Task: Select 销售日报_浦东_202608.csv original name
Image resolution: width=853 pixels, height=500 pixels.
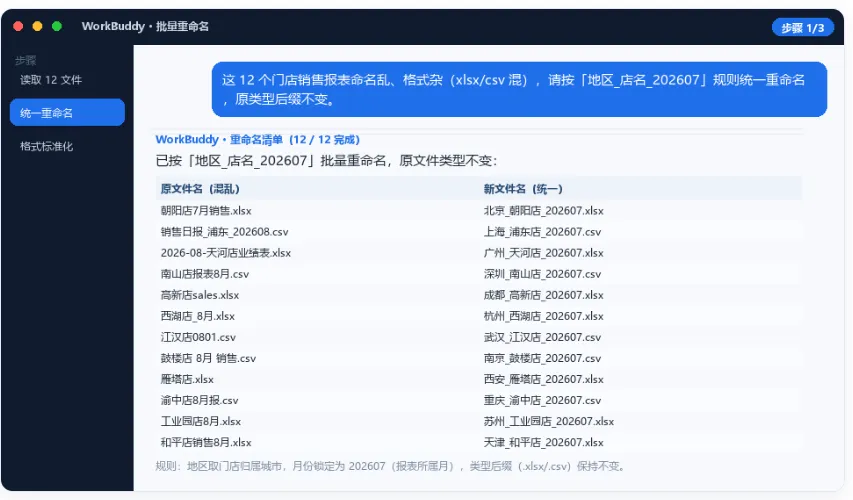Action: tap(224, 232)
